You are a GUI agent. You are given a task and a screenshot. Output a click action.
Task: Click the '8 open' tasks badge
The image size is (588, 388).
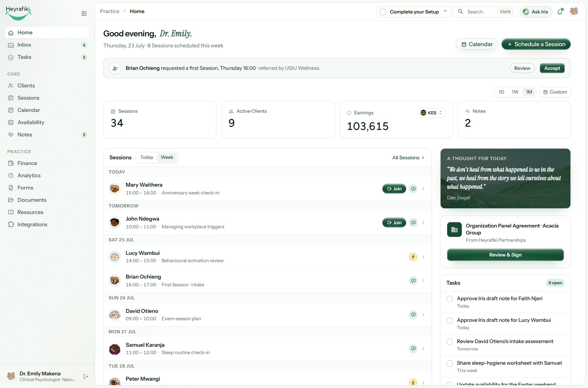555,283
